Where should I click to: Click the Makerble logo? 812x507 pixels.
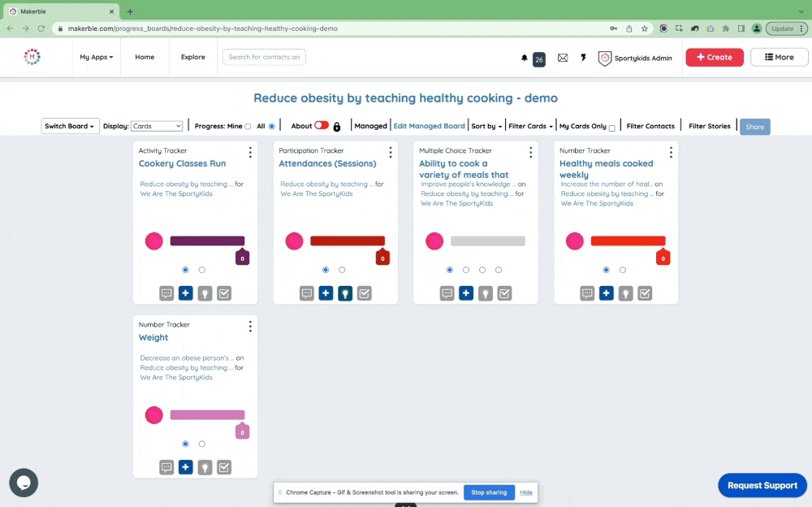tap(32, 57)
